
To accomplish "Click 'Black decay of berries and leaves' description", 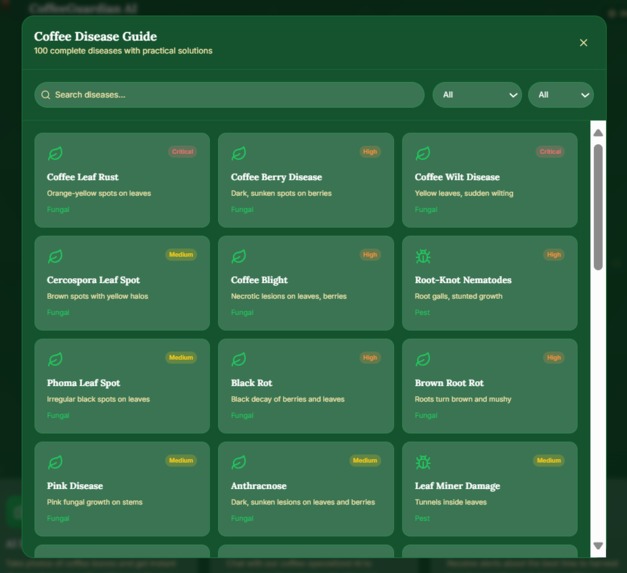I will (288, 399).
